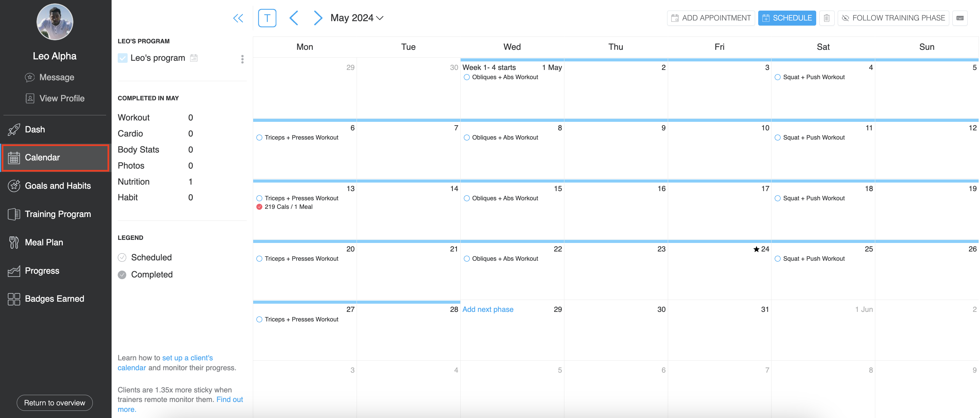View Badges Earned
The width and height of the screenshot is (980, 418).
[x=54, y=299]
